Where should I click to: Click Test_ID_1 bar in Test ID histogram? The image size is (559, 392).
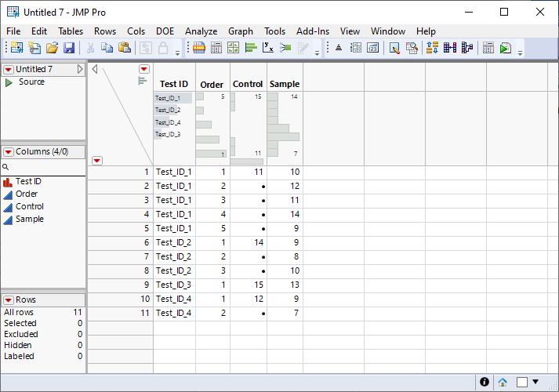click(x=173, y=98)
